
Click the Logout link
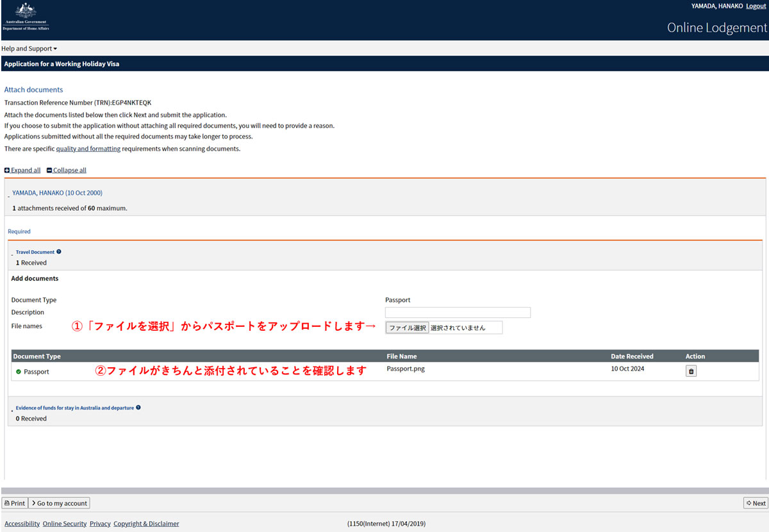pos(756,6)
